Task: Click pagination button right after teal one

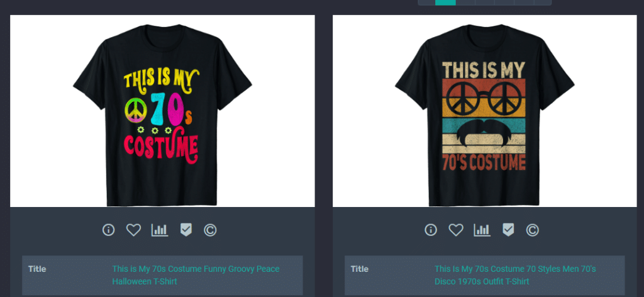Action: click(465, 3)
